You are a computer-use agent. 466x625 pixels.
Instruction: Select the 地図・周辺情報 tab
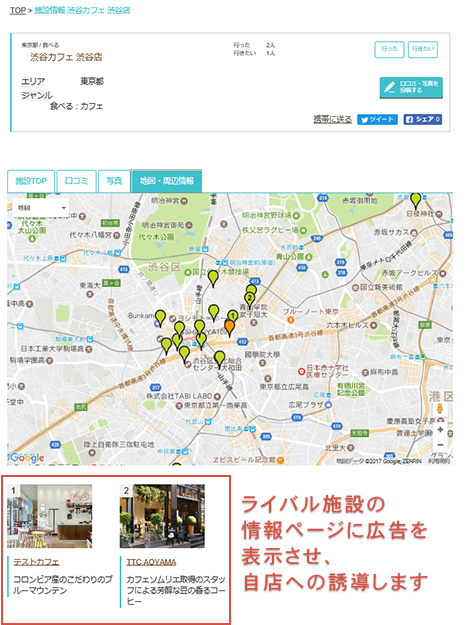(167, 181)
